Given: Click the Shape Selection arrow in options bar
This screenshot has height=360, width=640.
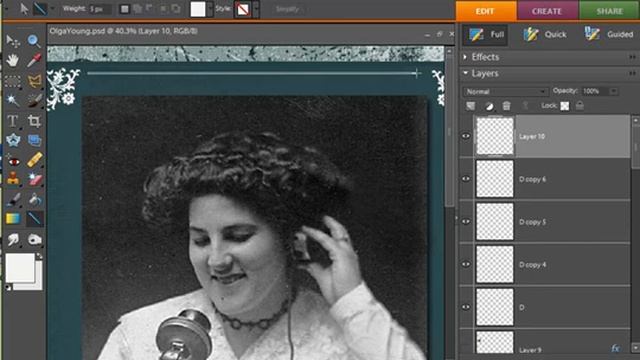Looking at the screenshot, I should pyautogui.click(x=24, y=9).
